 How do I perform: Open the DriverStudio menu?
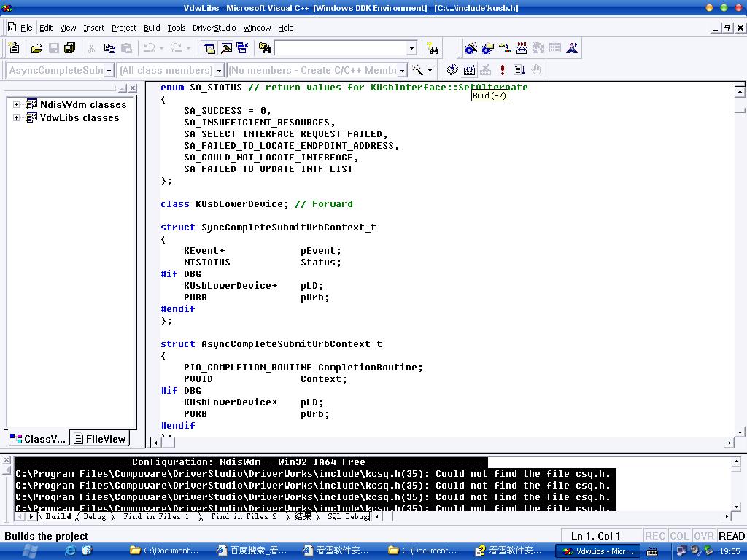[214, 28]
